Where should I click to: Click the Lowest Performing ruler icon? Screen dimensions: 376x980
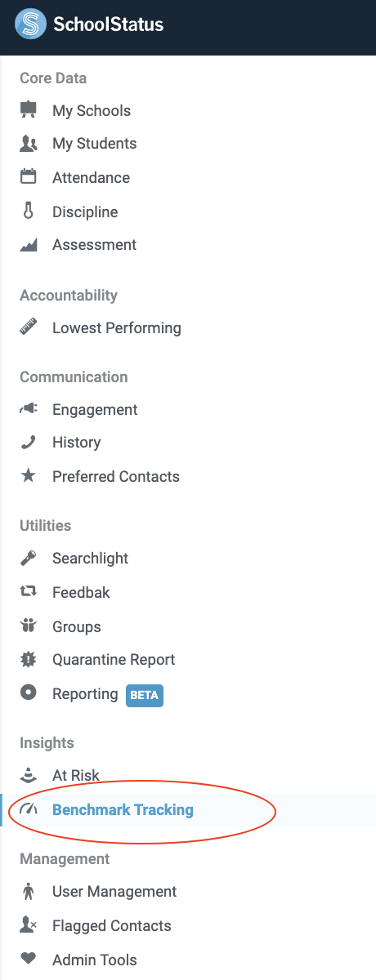[x=29, y=327]
